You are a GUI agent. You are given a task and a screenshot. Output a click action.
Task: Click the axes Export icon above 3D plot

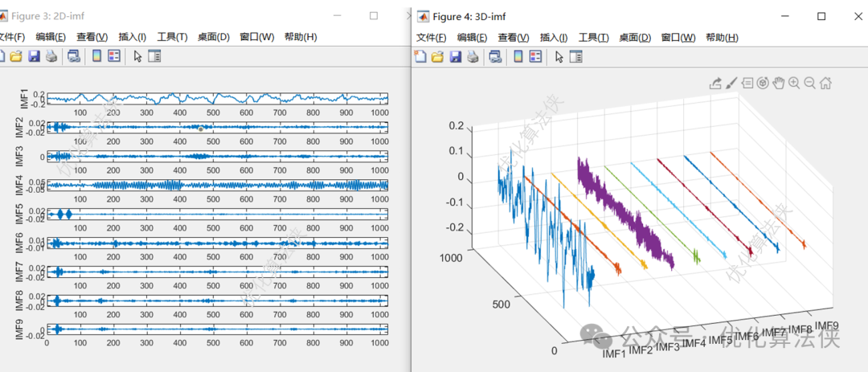tap(715, 83)
